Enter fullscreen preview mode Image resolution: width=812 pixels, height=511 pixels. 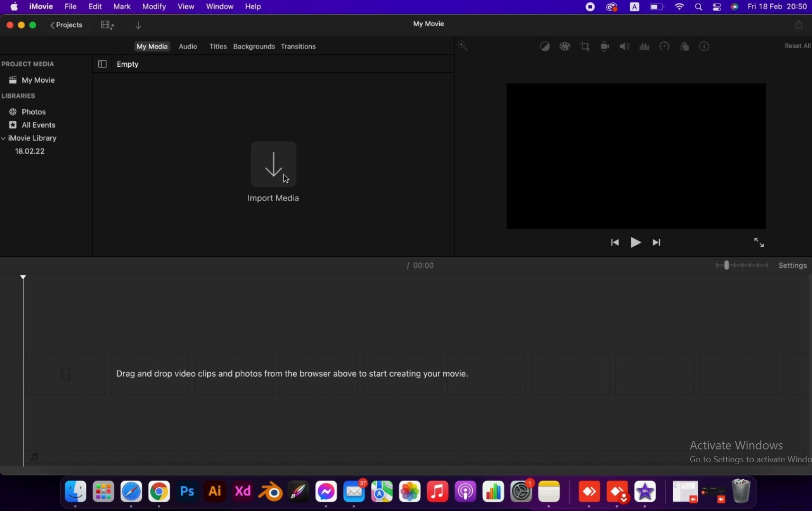759,242
